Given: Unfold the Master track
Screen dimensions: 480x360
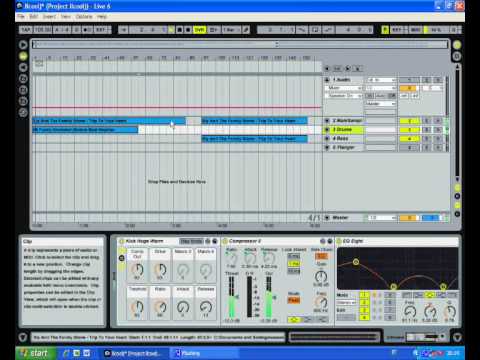Looking at the screenshot, I should 327,218.
